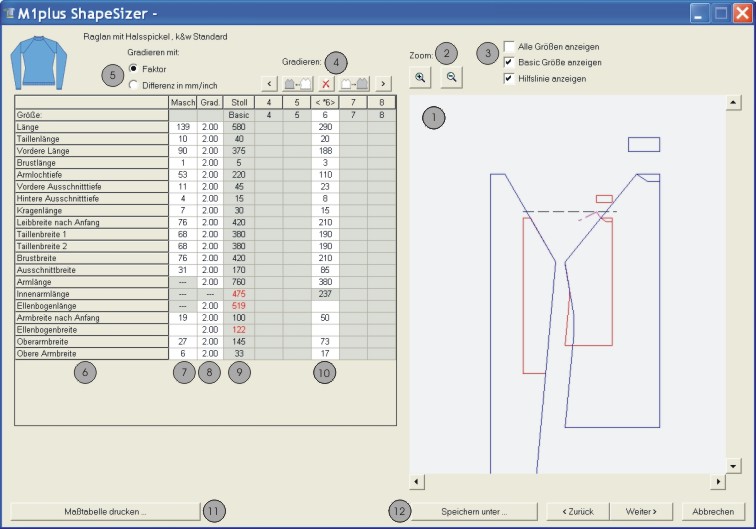The image size is (756, 529).
Task: Cancel with the Abbrechen button
Action: [x=713, y=511]
